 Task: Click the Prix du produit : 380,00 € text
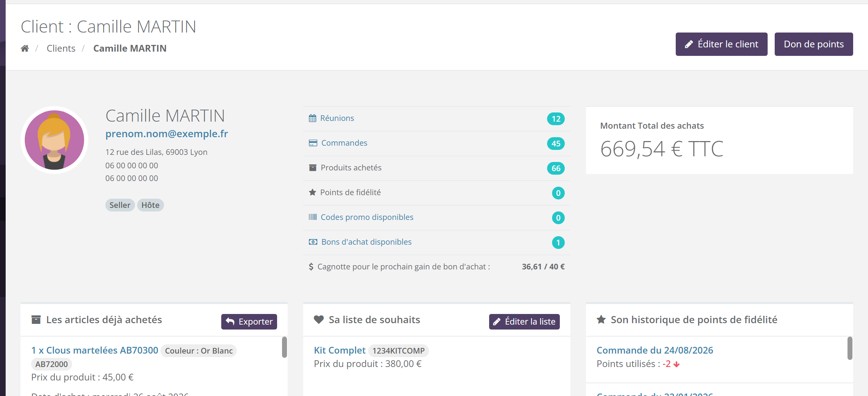point(368,364)
